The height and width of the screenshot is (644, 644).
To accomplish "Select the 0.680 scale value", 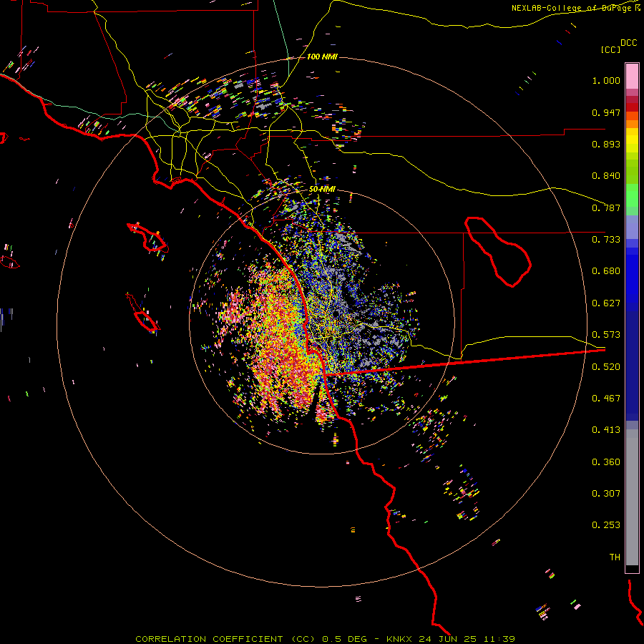I will (x=606, y=271).
